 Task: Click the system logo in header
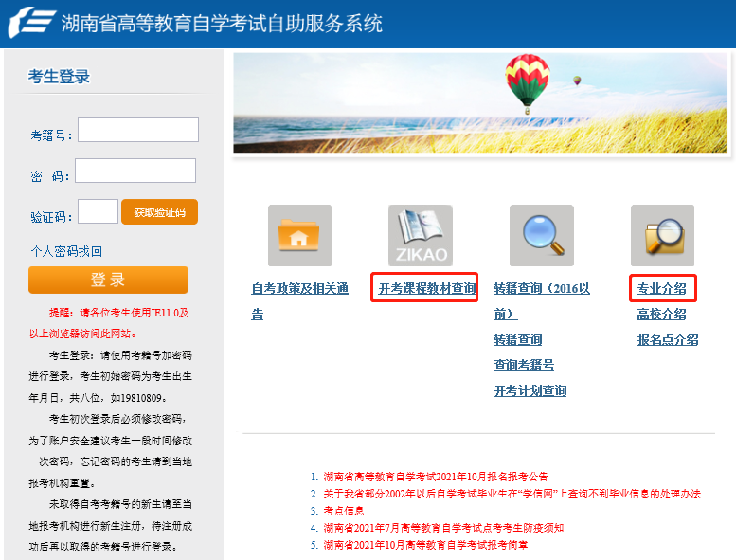tap(30, 21)
